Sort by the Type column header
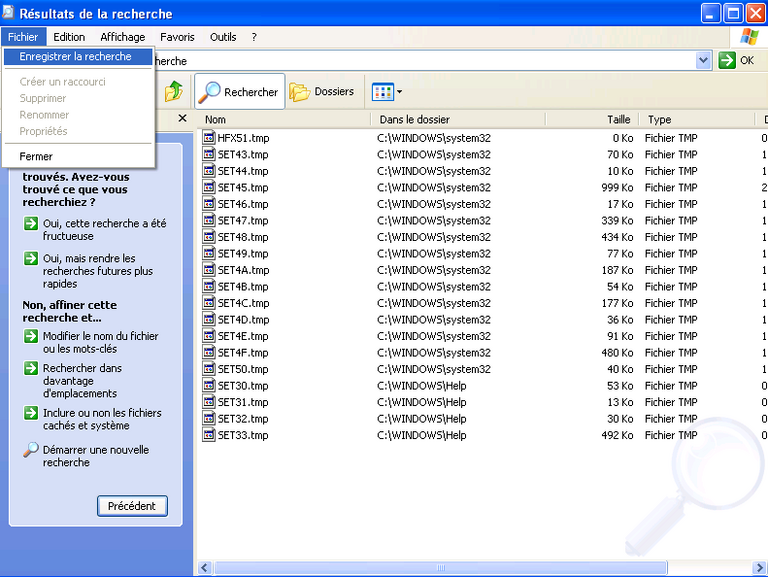 [x=697, y=119]
